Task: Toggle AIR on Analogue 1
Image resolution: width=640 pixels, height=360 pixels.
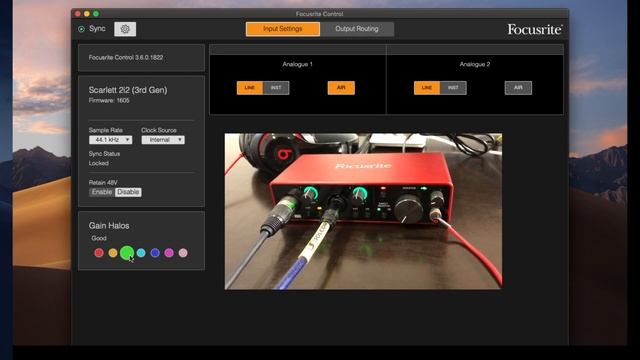Action: [341, 88]
